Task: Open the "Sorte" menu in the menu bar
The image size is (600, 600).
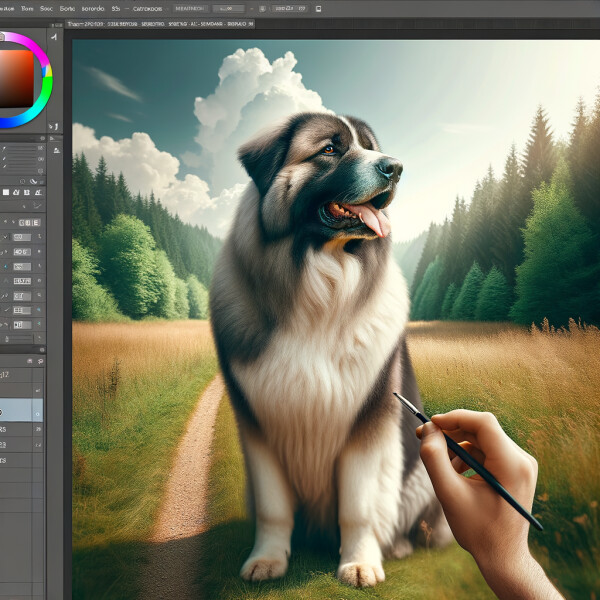Action: 67,7
